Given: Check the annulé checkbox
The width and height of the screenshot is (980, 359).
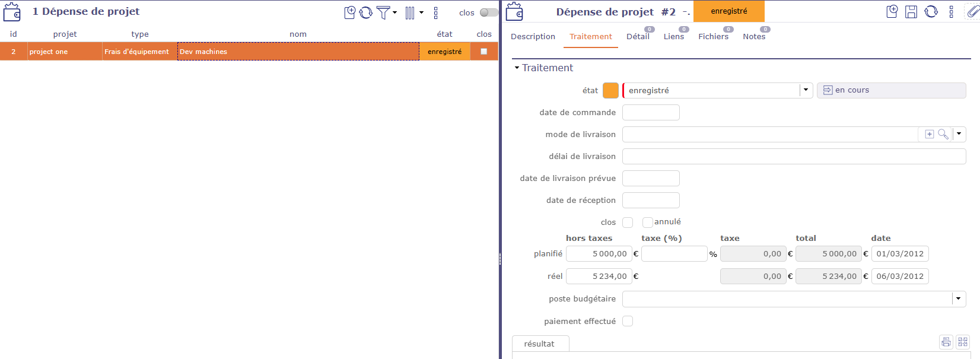Looking at the screenshot, I should coord(648,223).
